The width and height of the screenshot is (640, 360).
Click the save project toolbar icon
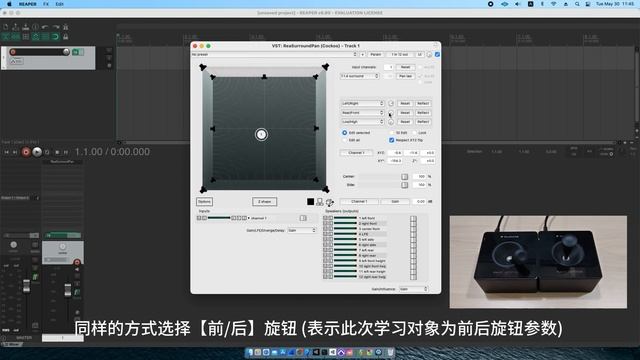coord(25,27)
